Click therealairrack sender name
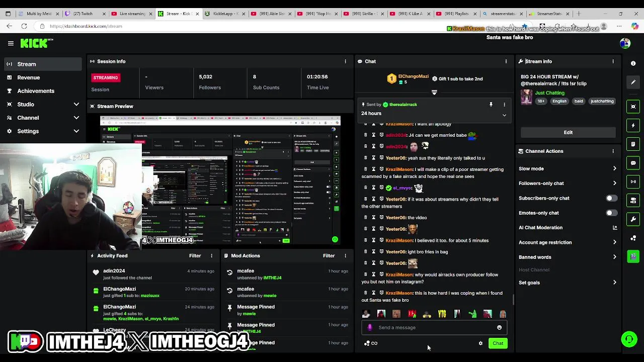Image resolution: width=644 pixels, height=362 pixels. 403,105
